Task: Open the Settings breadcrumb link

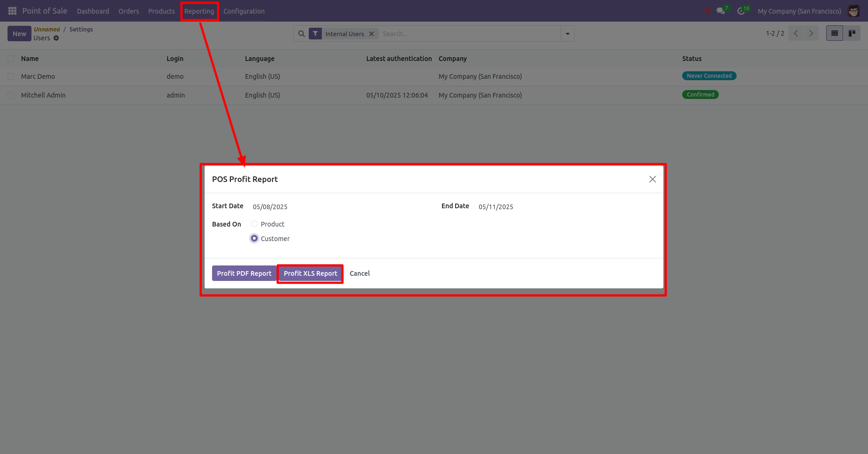Action: pyautogui.click(x=81, y=29)
